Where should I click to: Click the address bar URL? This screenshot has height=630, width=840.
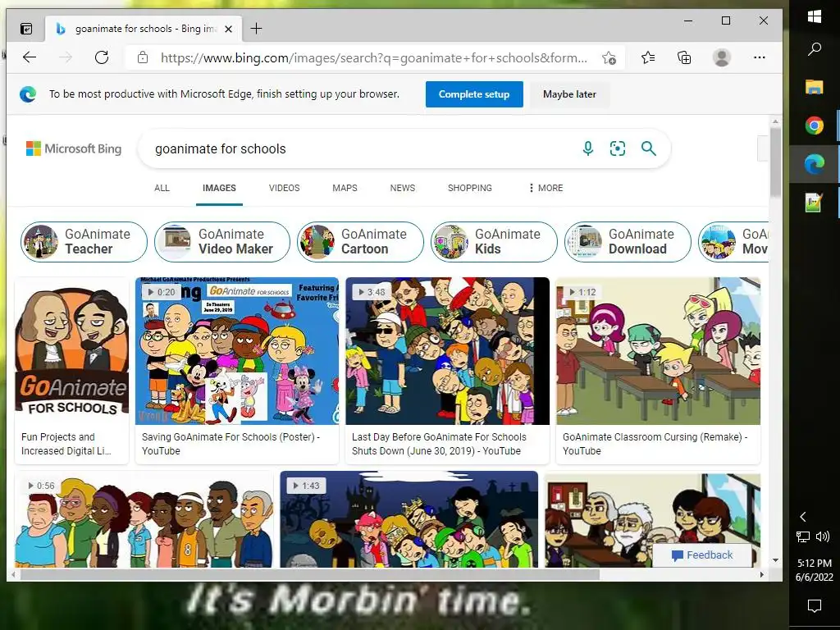tap(374, 57)
